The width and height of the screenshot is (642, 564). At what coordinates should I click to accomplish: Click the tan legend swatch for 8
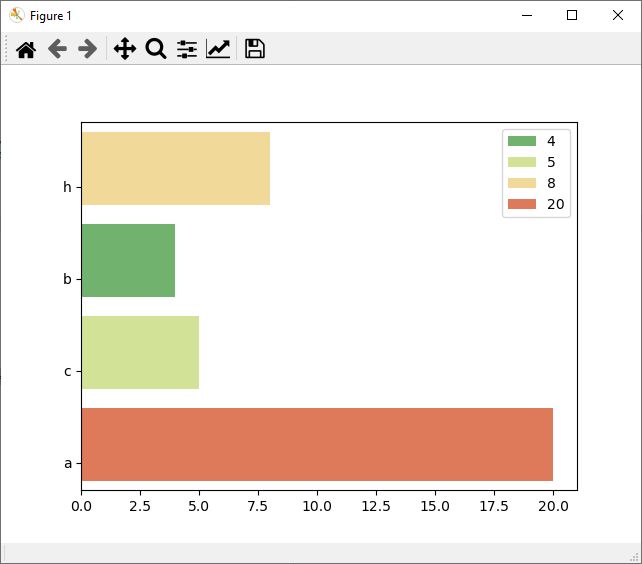[522, 183]
